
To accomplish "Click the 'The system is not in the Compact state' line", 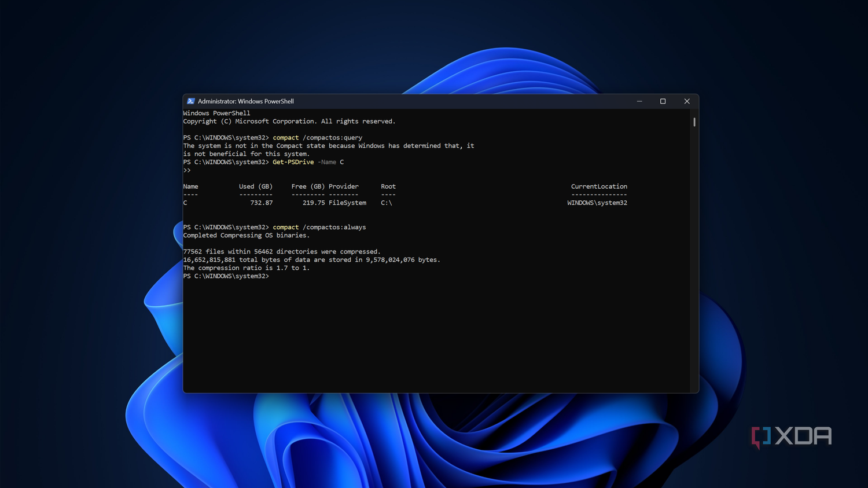I will [329, 146].
